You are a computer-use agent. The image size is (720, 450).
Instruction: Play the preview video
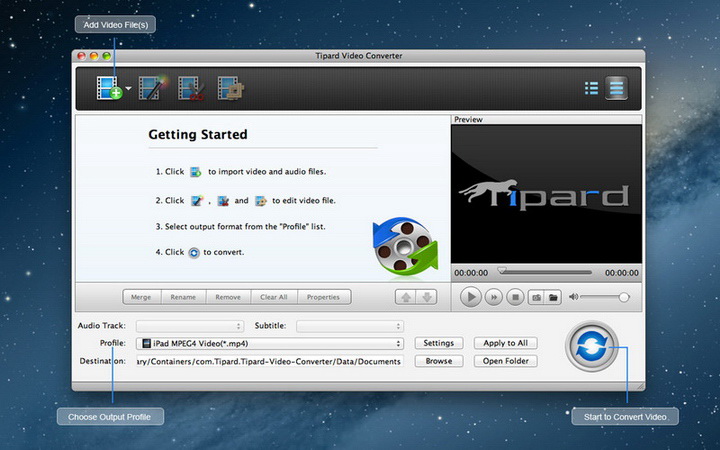click(471, 297)
